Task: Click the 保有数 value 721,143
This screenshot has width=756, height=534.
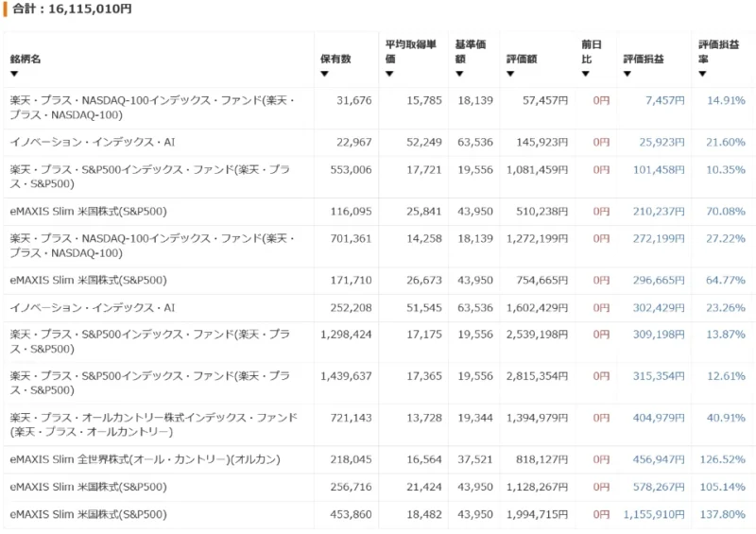Action: tap(351, 418)
